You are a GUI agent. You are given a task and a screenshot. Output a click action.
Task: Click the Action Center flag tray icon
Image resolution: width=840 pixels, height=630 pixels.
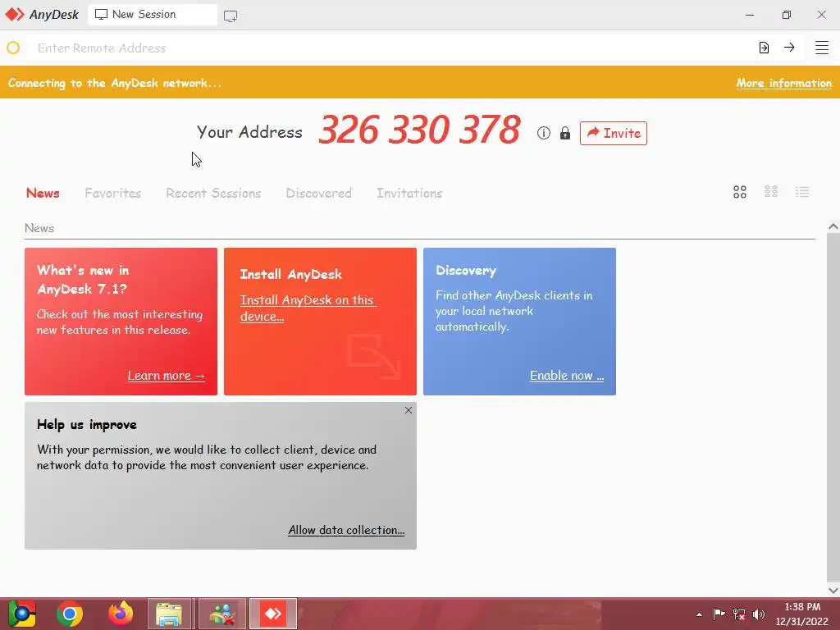719,614
